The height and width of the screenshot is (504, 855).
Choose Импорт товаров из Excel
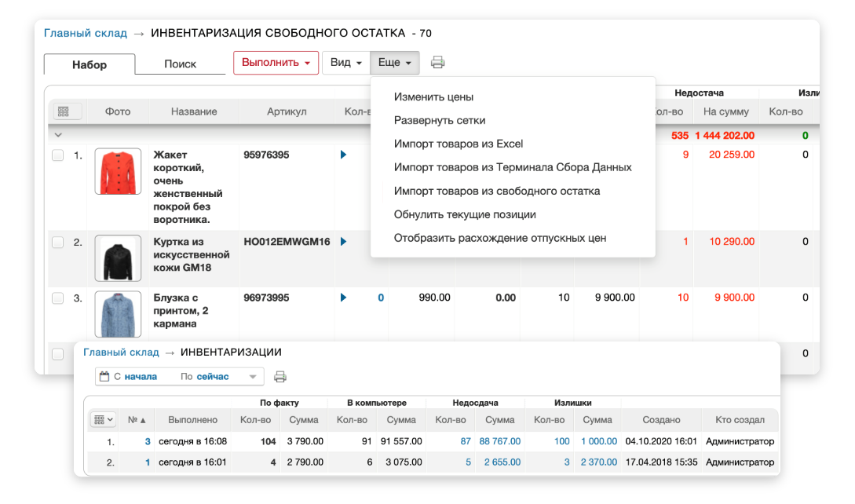(459, 144)
